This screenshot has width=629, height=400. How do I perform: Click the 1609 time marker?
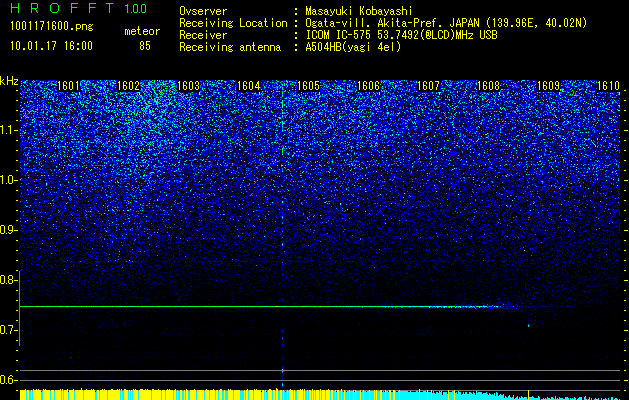click(x=548, y=85)
